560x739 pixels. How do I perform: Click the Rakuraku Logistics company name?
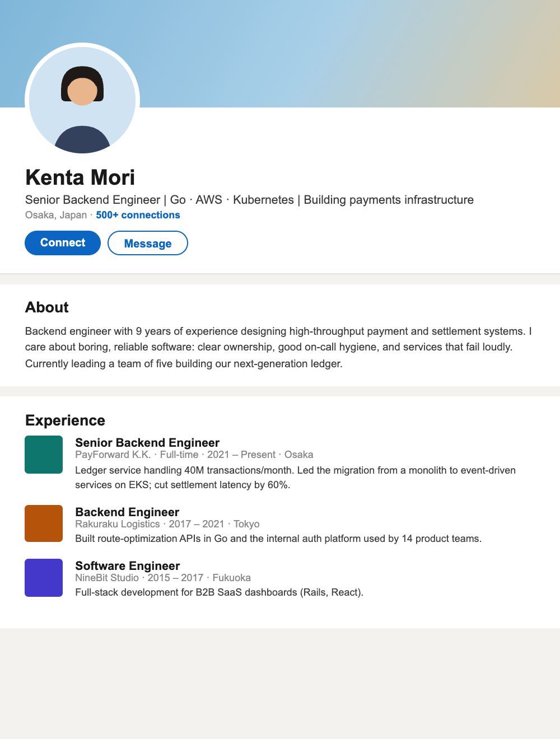pos(118,524)
